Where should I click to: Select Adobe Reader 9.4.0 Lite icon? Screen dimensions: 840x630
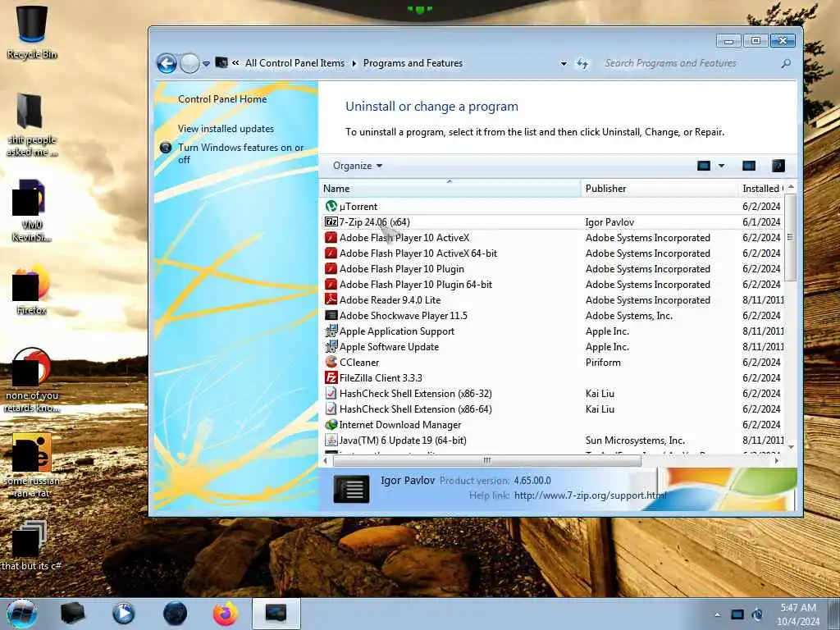click(x=331, y=299)
